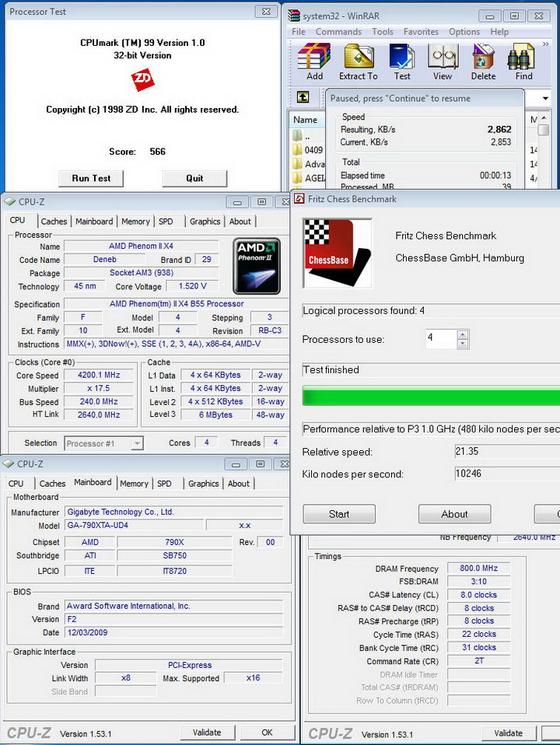Click the Specification AMD Phenom II X4 B55 field
The image size is (560, 745).
click(177, 303)
